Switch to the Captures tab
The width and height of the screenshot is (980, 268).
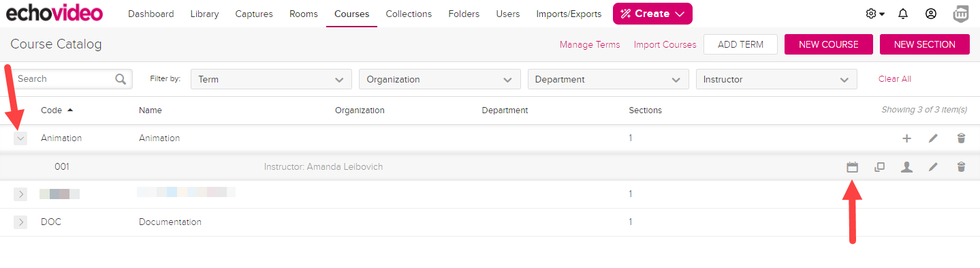pos(254,14)
